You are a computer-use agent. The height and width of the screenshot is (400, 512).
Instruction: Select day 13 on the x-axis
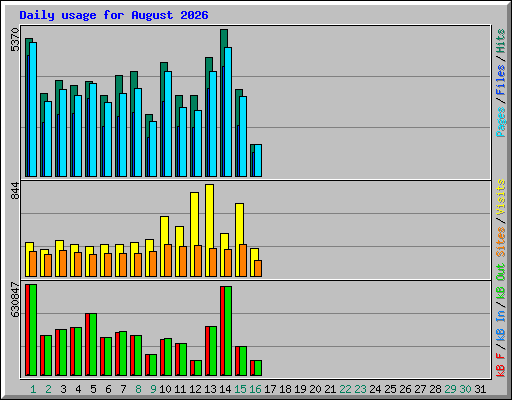click(x=210, y=389)
